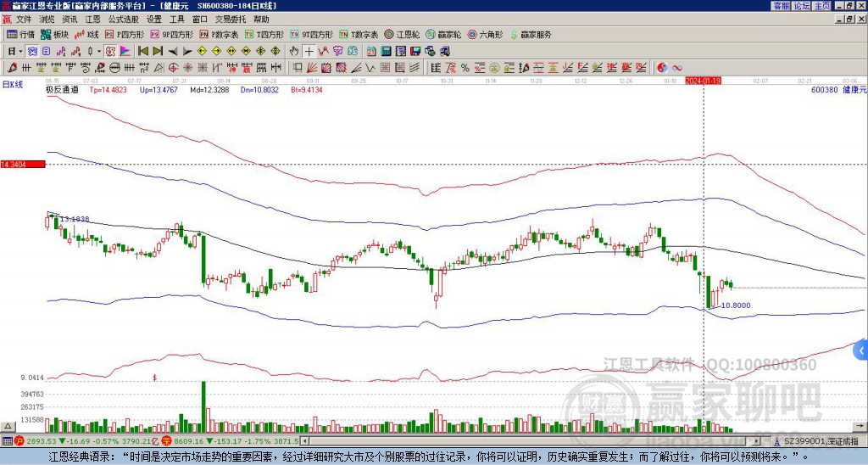Open the 行情 quotes view

point(20,34)
